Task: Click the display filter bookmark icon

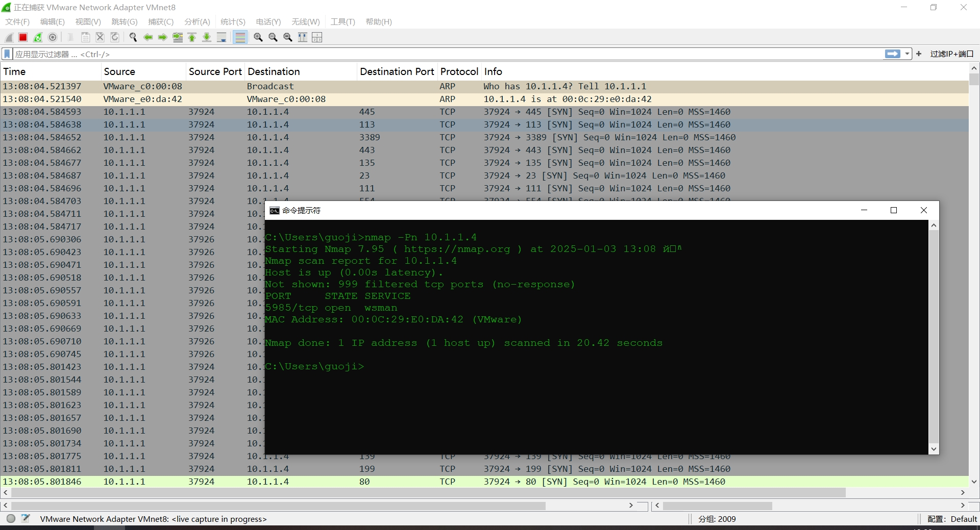Action: (7, 54)
